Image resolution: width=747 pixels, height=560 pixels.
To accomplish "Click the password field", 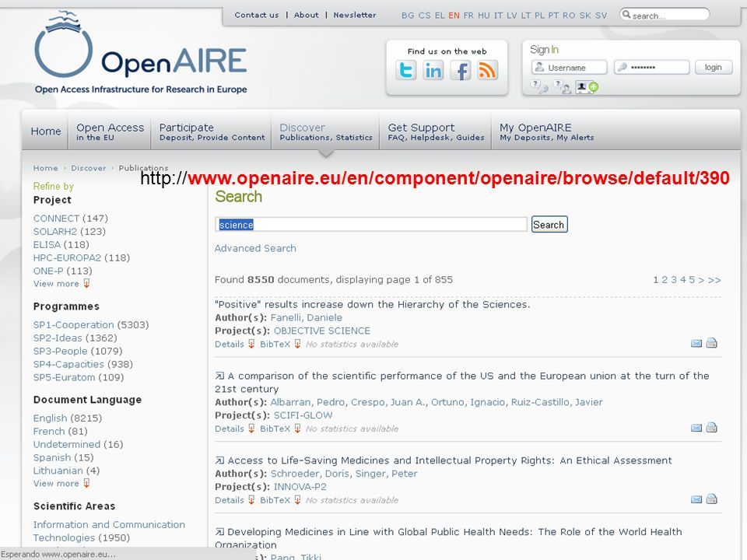I will 651,67.
